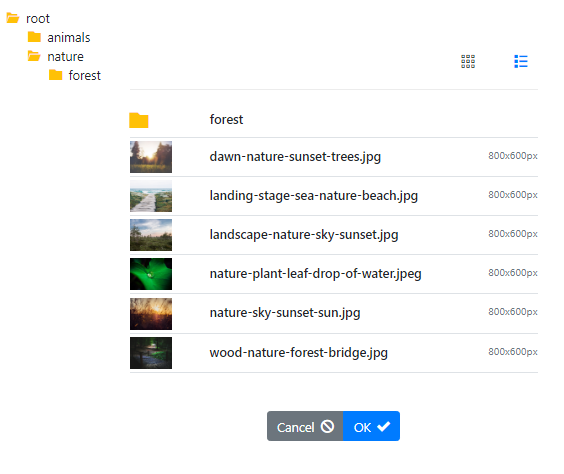Select wood-nature-forest-bridge.jpg thumbnail

(x=151, y=353)
